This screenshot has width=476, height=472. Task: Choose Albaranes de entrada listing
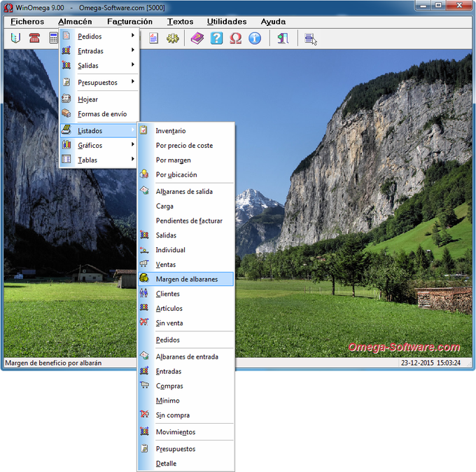[x=185, y=357]
